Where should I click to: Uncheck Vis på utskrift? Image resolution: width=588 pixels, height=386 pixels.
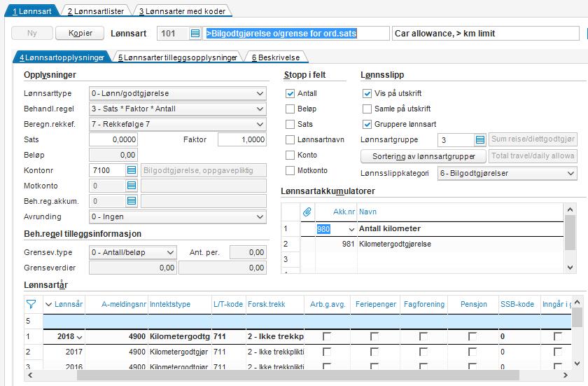[x=367, y=93]
